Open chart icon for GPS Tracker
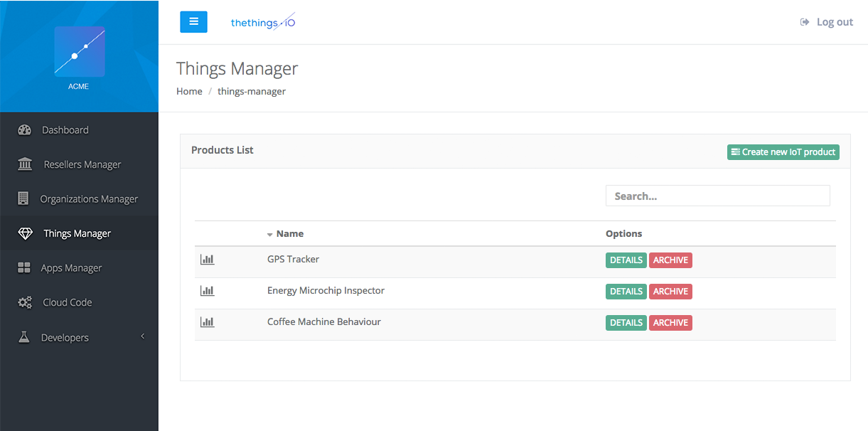This screenshot has height=431, width=868. [x=208, y=260]
